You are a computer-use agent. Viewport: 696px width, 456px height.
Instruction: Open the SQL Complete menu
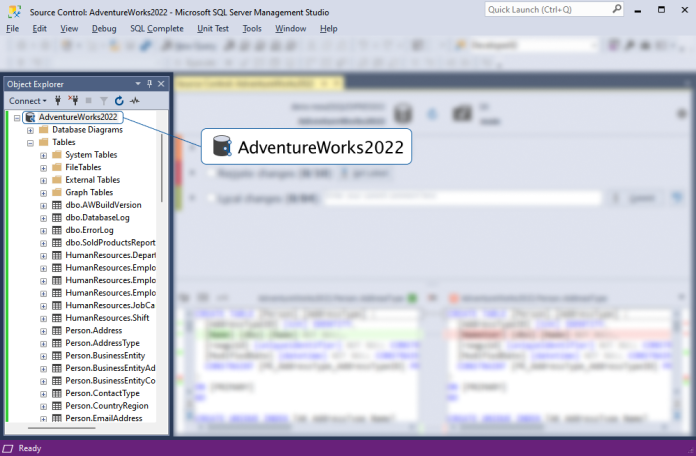coord(156,28)
